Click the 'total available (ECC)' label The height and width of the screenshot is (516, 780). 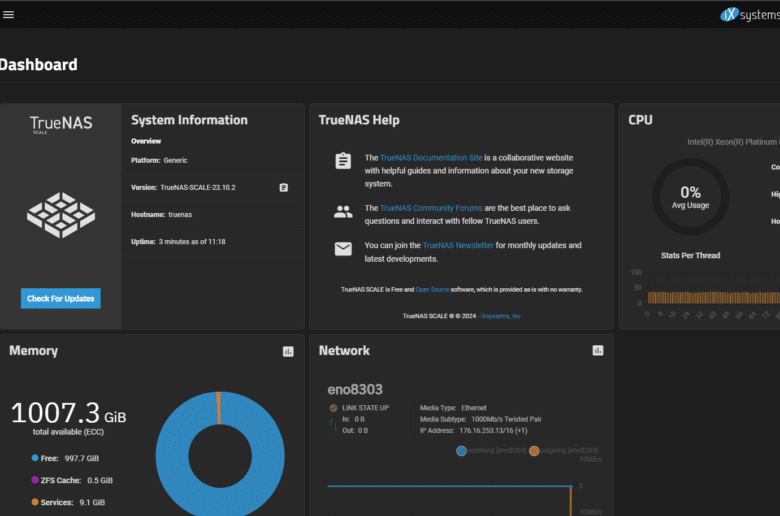click(68, 432)
